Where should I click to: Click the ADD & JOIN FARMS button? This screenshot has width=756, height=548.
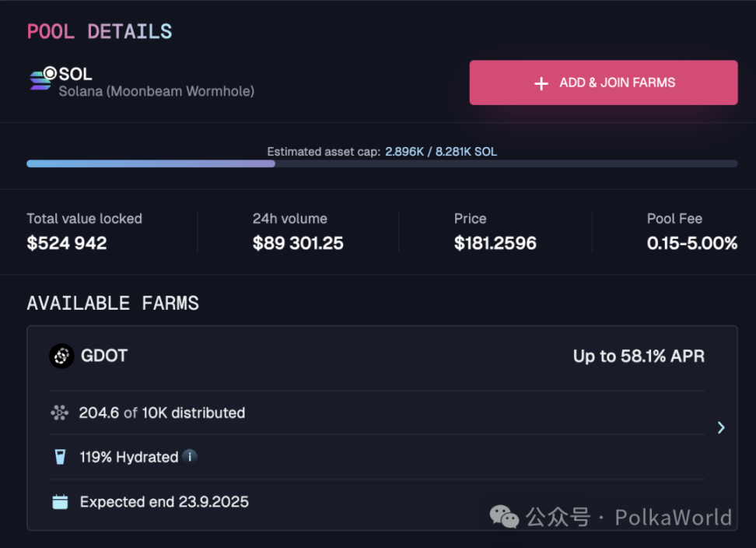(x=603, y=83)
